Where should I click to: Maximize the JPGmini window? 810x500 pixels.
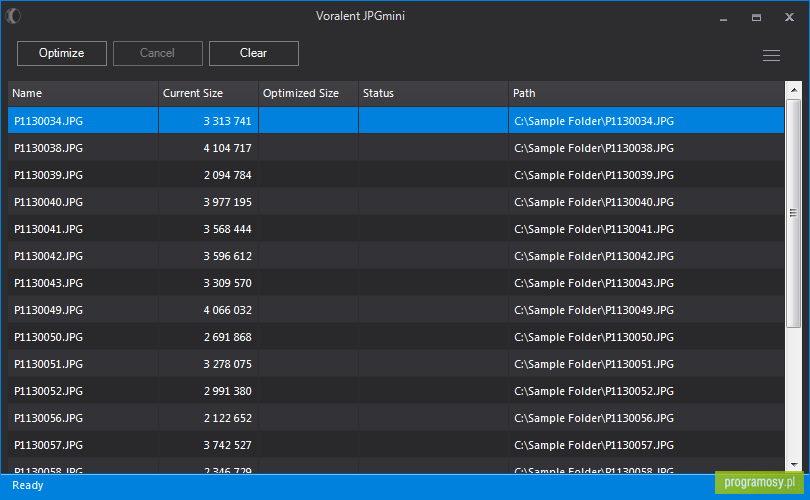tap(756, 18)
